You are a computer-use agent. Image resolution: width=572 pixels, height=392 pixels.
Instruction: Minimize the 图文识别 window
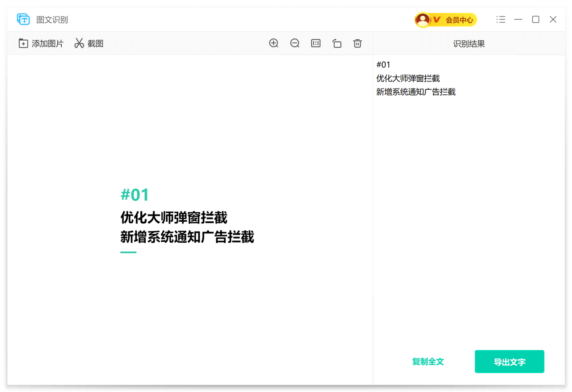tap(518, 20)
